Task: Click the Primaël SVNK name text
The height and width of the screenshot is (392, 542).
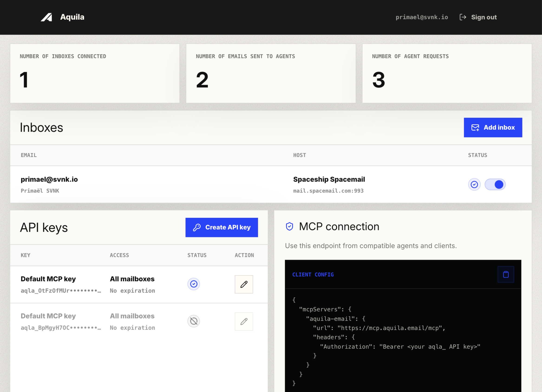Action: [40, 191]
